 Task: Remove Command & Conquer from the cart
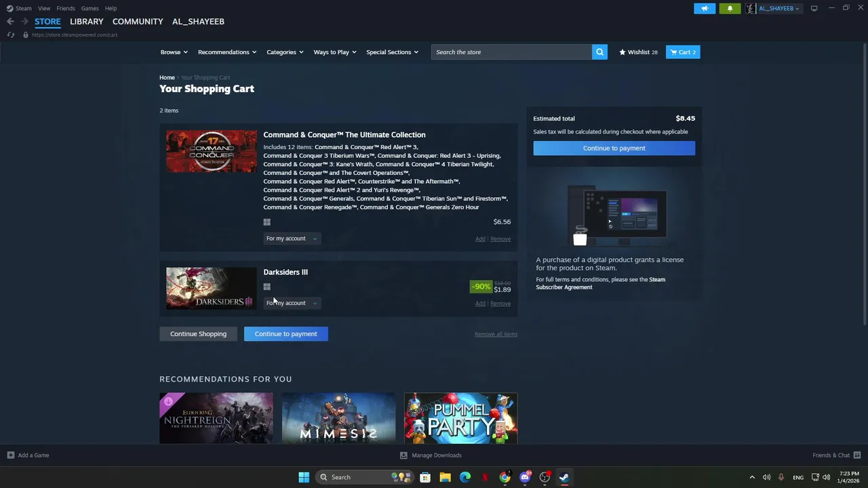(500, 239)
